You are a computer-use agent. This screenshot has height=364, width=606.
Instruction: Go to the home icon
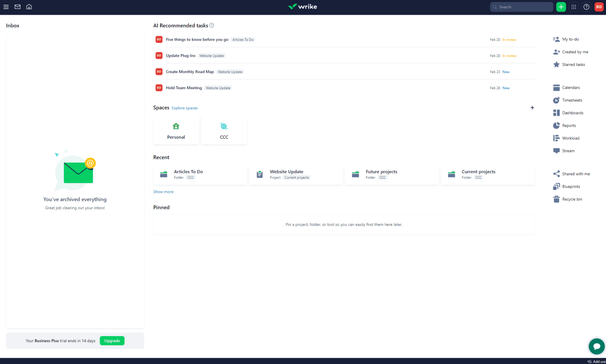click(29, 7)
